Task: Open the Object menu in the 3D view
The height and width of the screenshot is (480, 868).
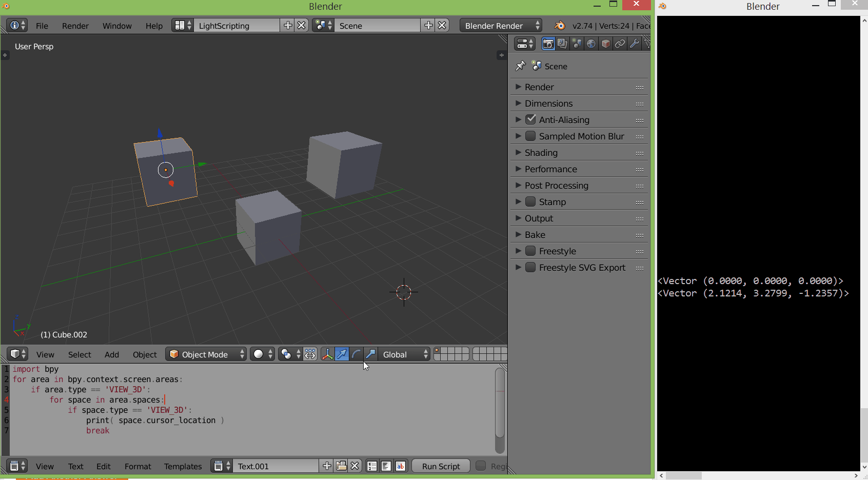Action: pos(144,354)
